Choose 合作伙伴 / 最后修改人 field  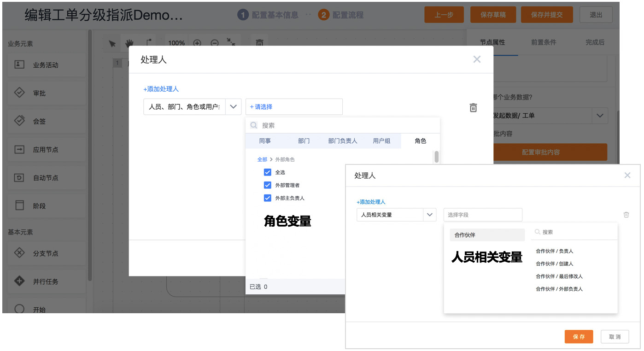click(x=559, y=276)
